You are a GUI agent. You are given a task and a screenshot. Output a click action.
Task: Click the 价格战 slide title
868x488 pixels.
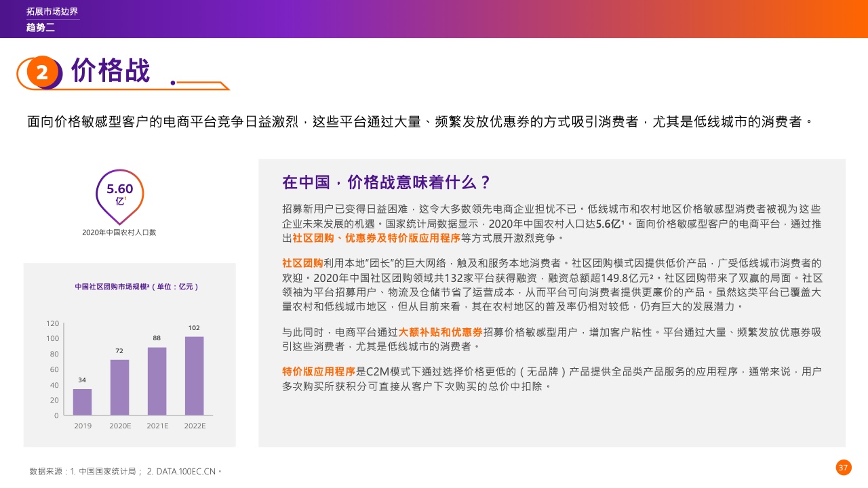(x=111, y=71)
